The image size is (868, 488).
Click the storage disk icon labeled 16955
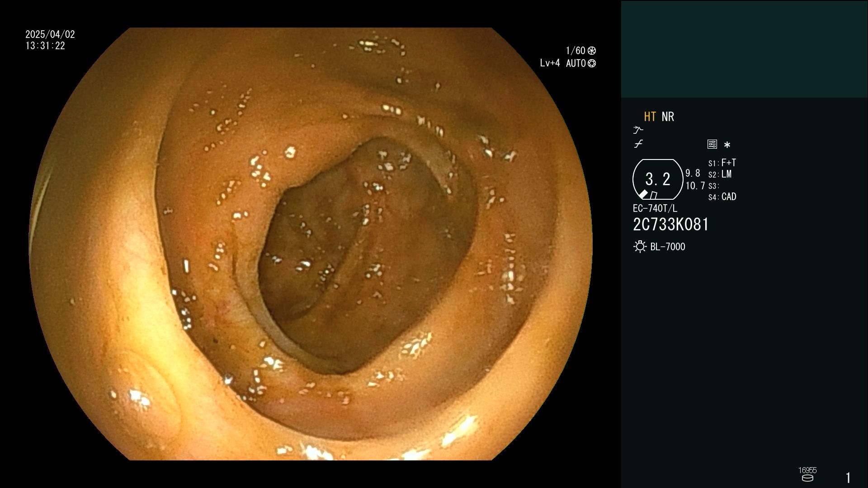(807, 478)
